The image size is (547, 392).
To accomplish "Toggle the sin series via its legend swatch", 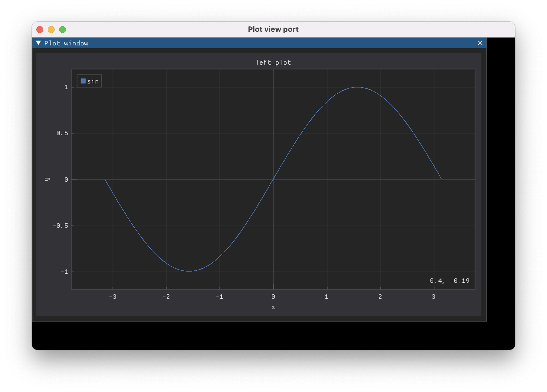I will (83, 81).
